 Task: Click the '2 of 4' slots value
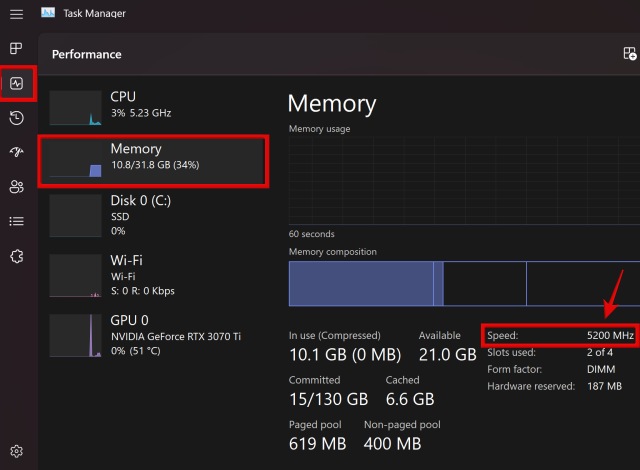tap(600, 352)
